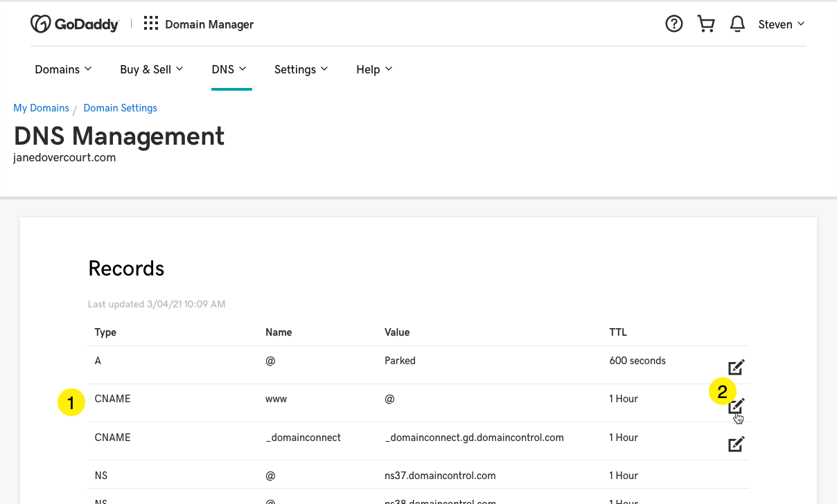This screenshot has width=837, height=504.
Task: Follow the Domain Settings breadcrumb link
Action: [120, 108]
